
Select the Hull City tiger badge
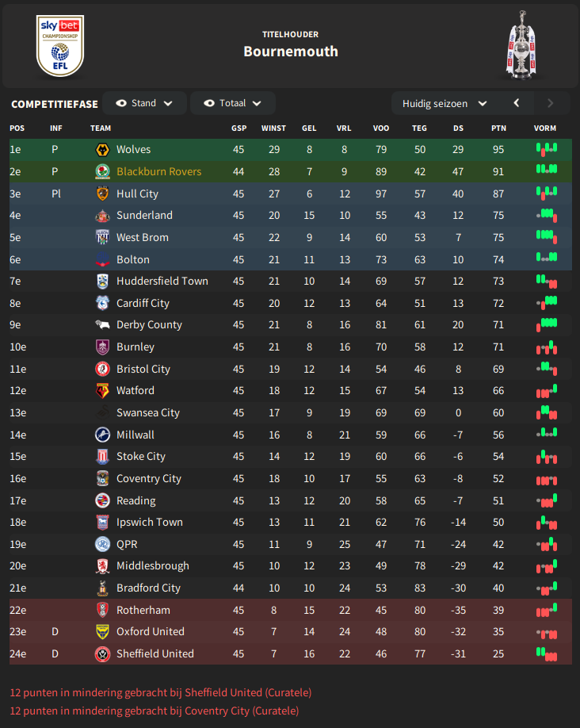pos(102,193)
